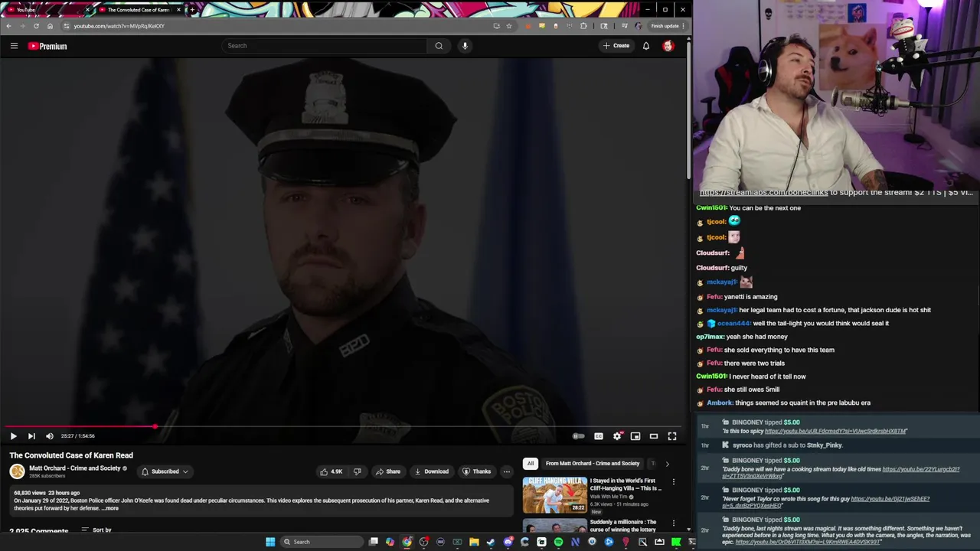Open the Chrome profile avatar
Image resolution: width=980 pixels, height=551 pixels.
coord(639,26)
